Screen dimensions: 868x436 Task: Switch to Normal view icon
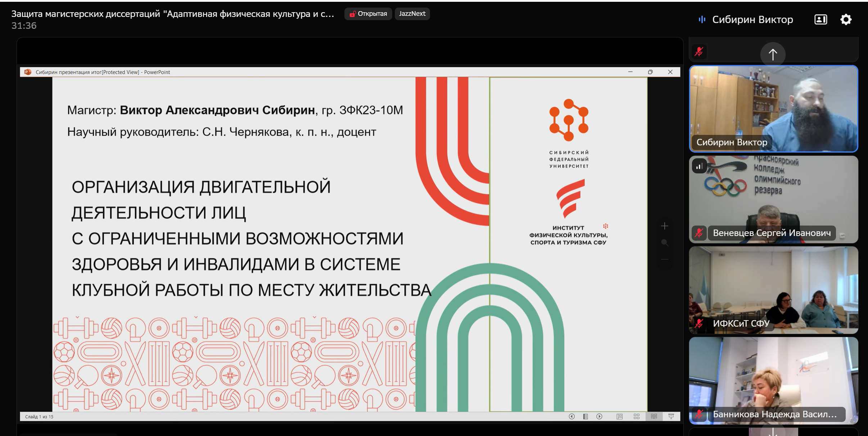619,416
